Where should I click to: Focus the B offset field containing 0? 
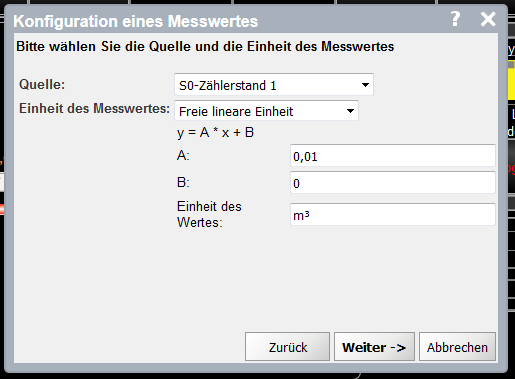click(392, 182)
